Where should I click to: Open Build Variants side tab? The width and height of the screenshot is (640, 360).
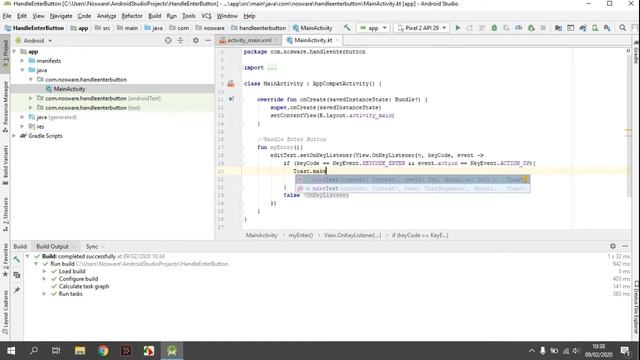point(5,165)
